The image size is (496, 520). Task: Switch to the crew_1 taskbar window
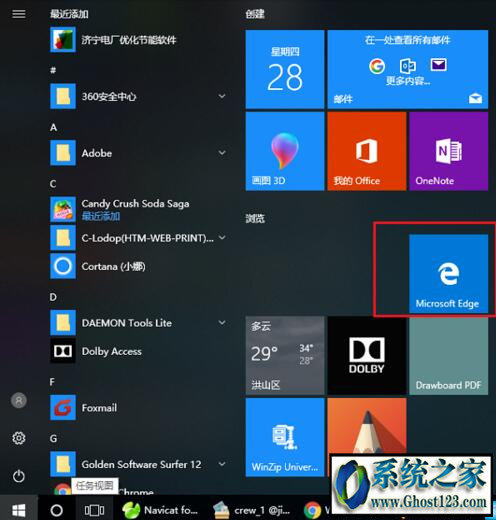[252, 510]
